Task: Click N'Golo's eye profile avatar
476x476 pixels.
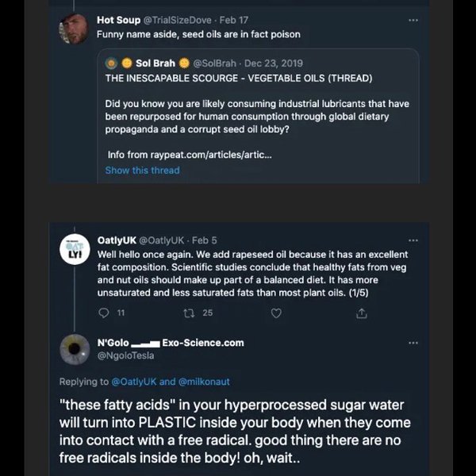Action: pos(75,349)
